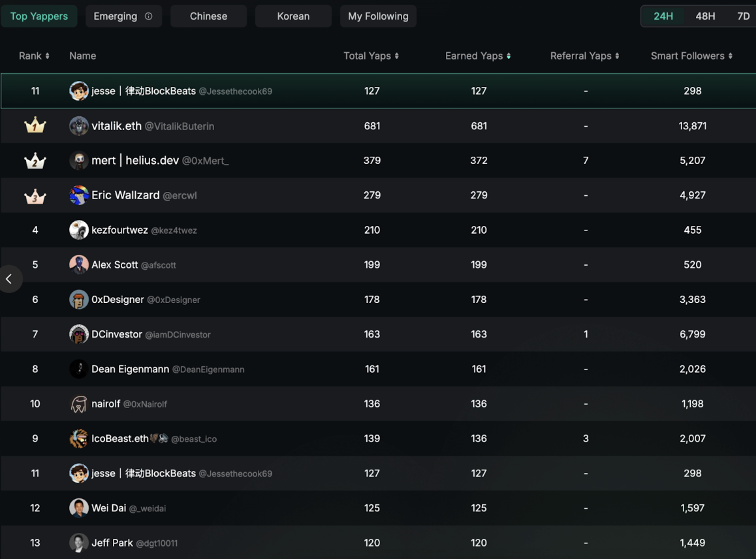Sort by Earned Yaps column arrow
Image resolution: width=756 pixels, height=559 pixels.
pos(509,56)
